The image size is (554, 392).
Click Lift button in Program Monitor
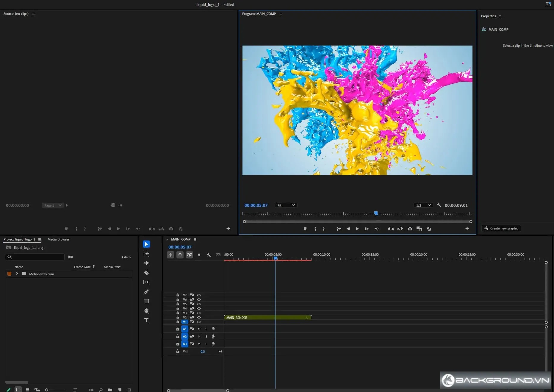[391, 229]
